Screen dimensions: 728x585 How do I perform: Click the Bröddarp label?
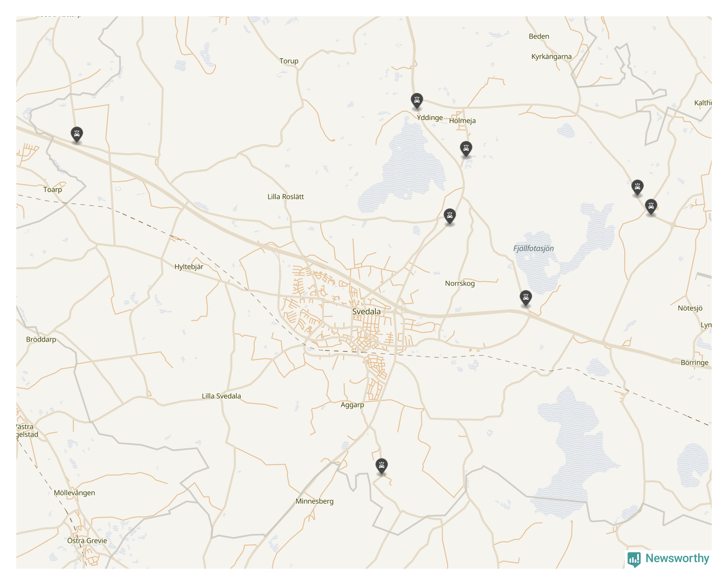[x=41, y=339]
